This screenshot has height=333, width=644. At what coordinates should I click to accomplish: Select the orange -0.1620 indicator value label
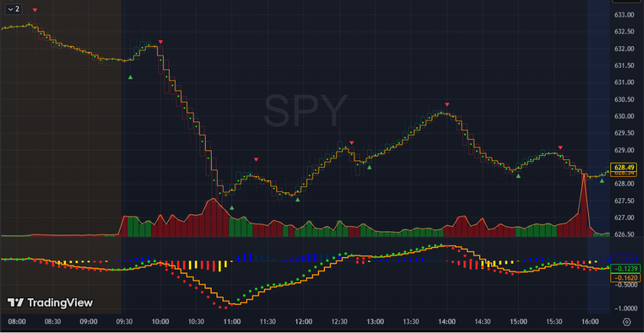tap(625, 278)
